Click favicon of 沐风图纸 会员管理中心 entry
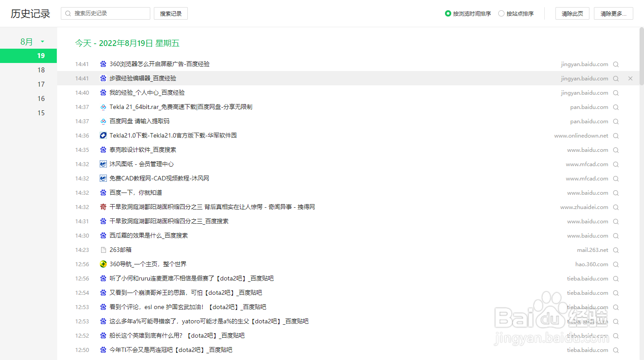The height and width of the screenshot is (360, 644). [x=103, y=164]
